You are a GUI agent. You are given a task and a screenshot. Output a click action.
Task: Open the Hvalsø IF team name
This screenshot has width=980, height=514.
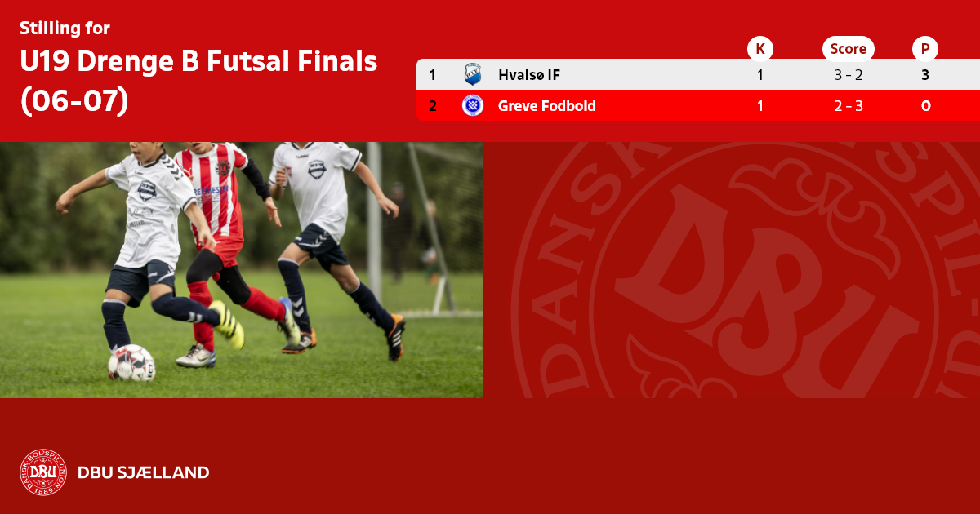529,75
